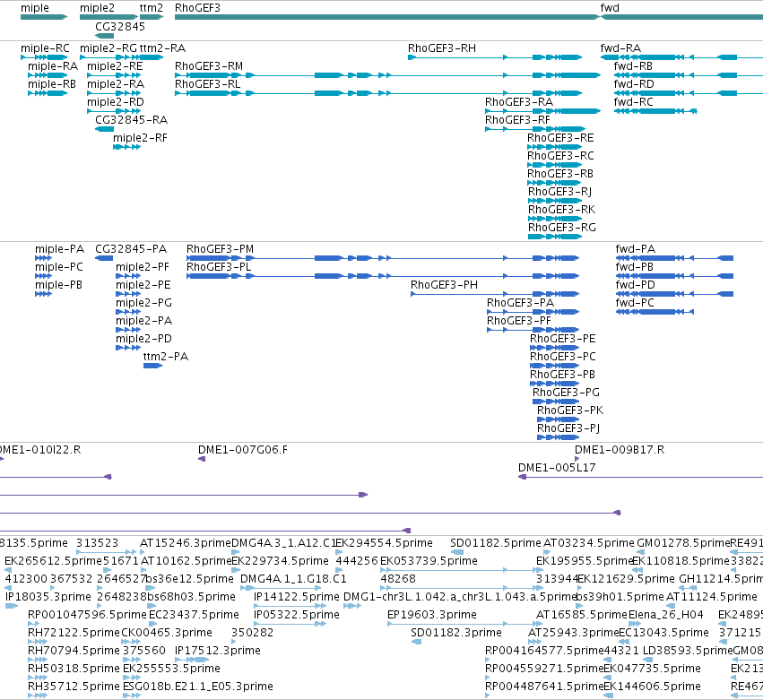Select EST IP14122.5prime
The width and height of the screenshot is (763, 700).
pyautogui.click(x=290, y=606)
